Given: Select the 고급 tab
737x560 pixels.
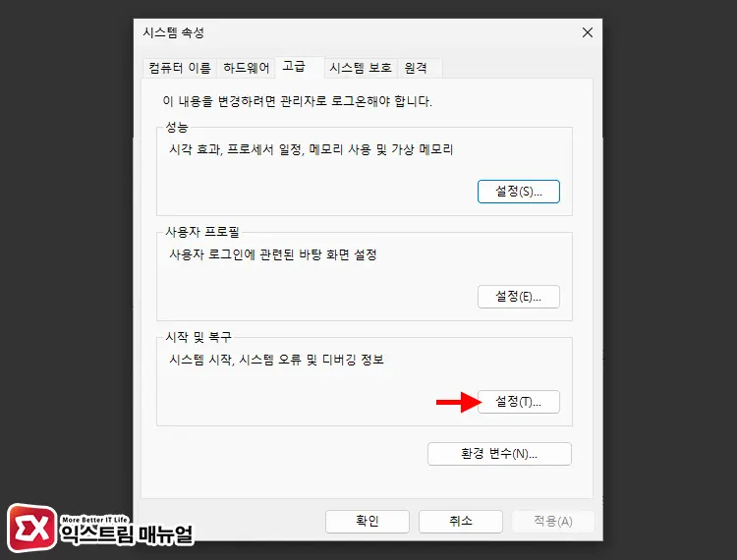Looking at the screenshot, I should (300, 67).
